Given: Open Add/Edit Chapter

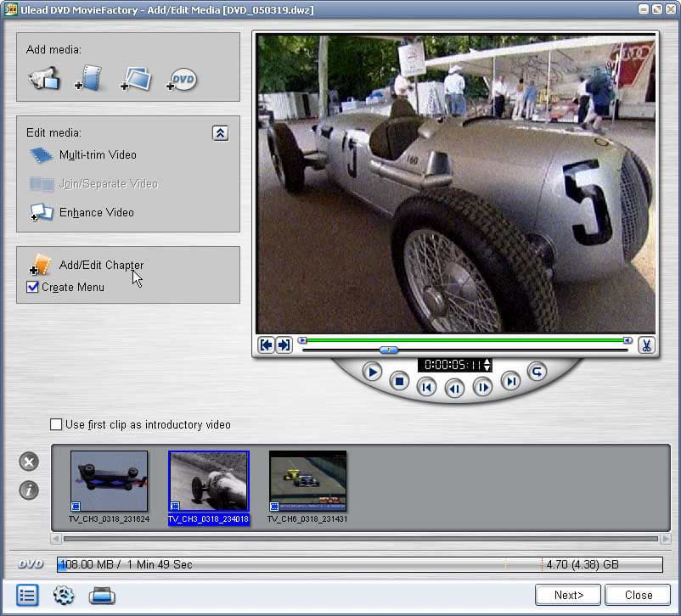Looking at the screenshot, I should (100, 266).
